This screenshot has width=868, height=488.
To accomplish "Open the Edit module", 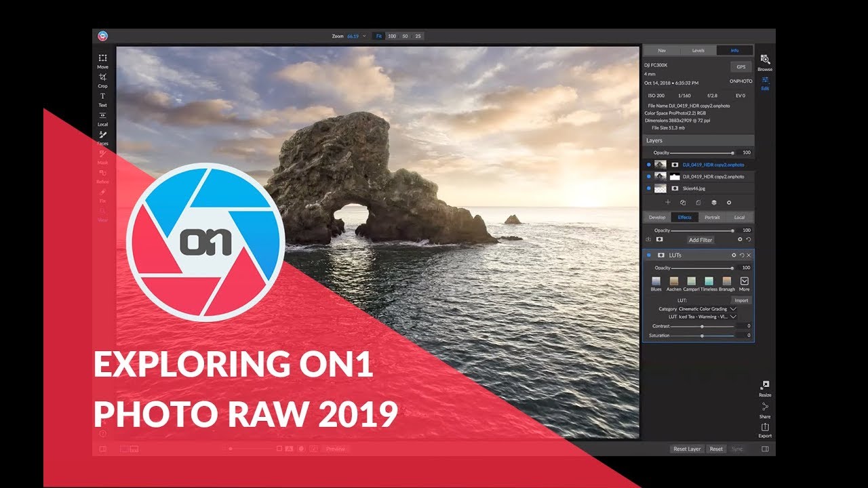I will [x=765, y=83].
